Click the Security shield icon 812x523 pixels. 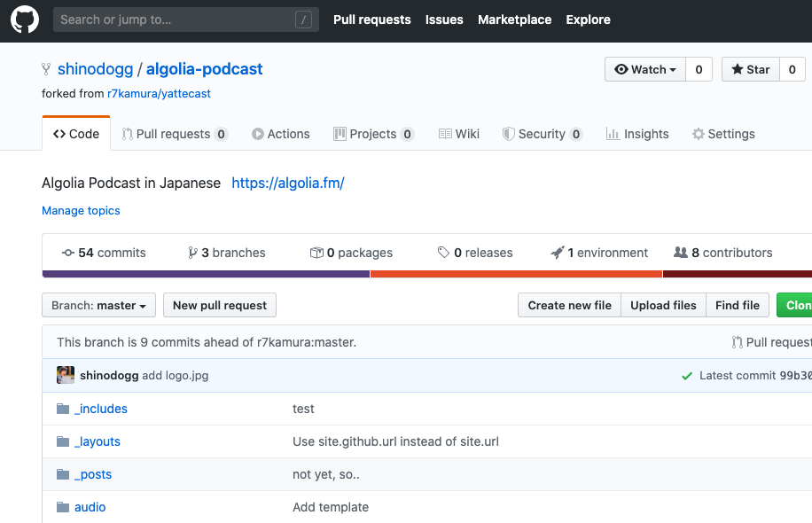click(509, 134)
